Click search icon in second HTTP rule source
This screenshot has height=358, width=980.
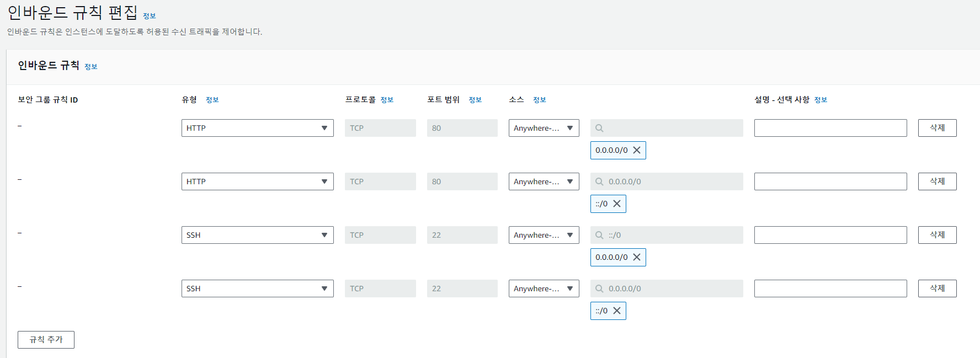(599, 181)
